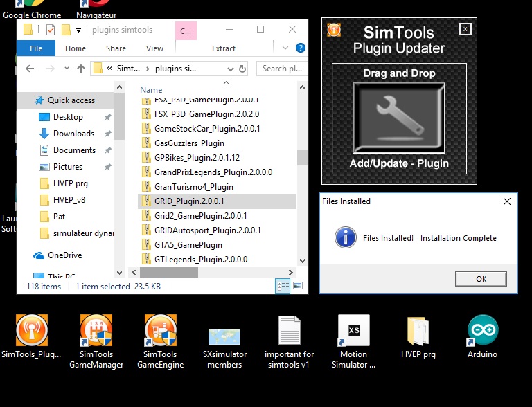This screenshot has width=532, height=407.
Task: Open the View ribbon tab
Action: click(x=154, y=48)
